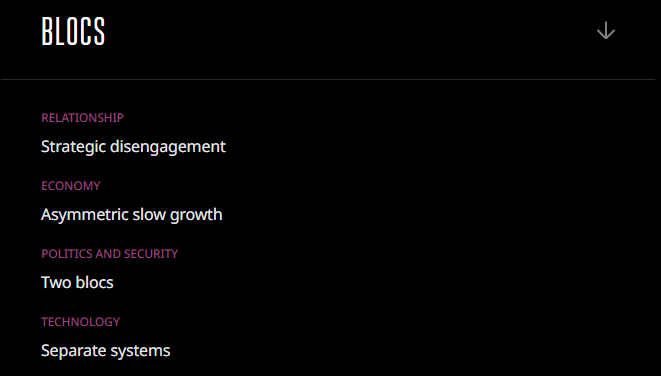Open the Asymmetric slow growth entry
Image resolution: width=661 pixels, height=376 pixels.
pyautogui.click(x=132, y=215)
